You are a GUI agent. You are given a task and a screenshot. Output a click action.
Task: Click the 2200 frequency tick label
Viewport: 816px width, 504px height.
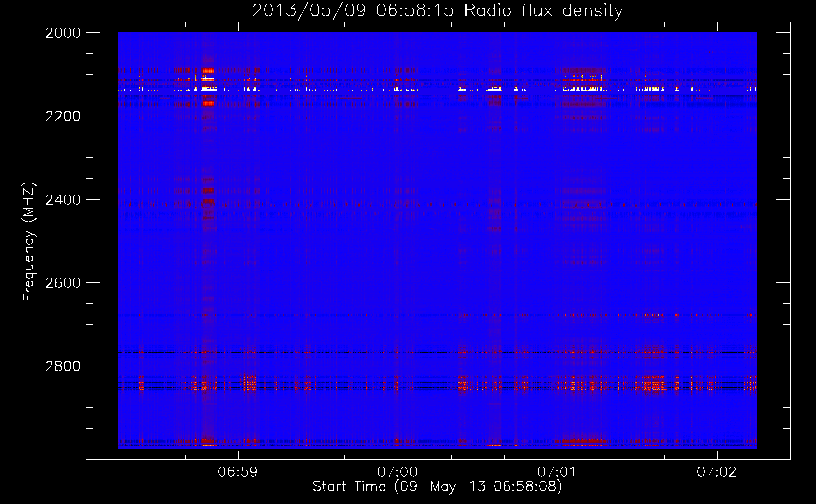tap(63, 116)
